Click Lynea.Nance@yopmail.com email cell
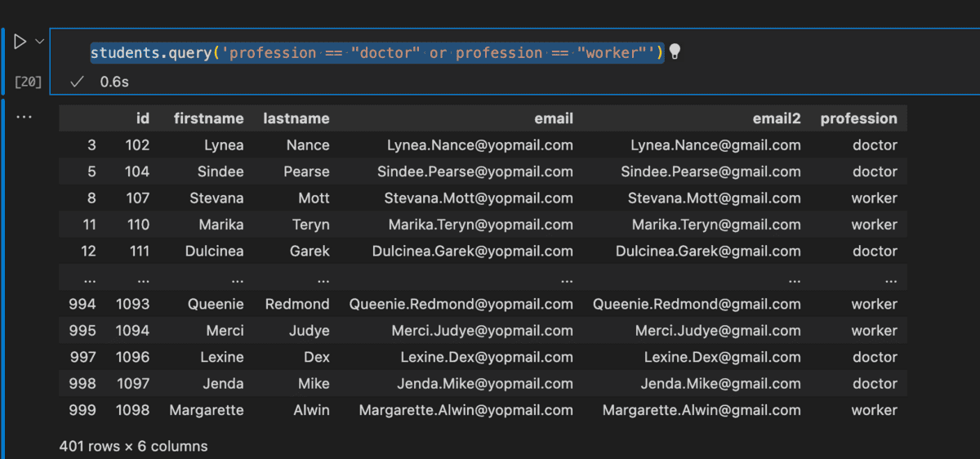This screenshot has height=459, width=980. 479,145
